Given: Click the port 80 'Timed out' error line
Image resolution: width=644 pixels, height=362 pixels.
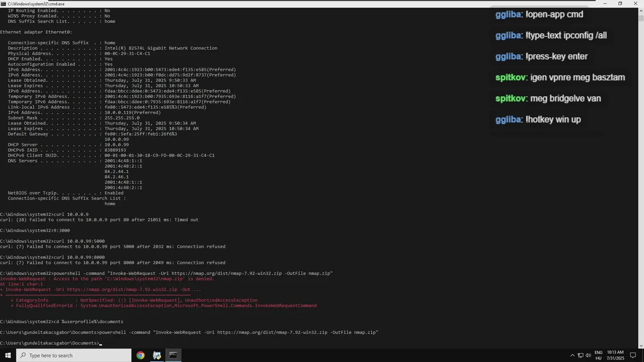Looking at the screenshot, I should click(x=99, y=220).
